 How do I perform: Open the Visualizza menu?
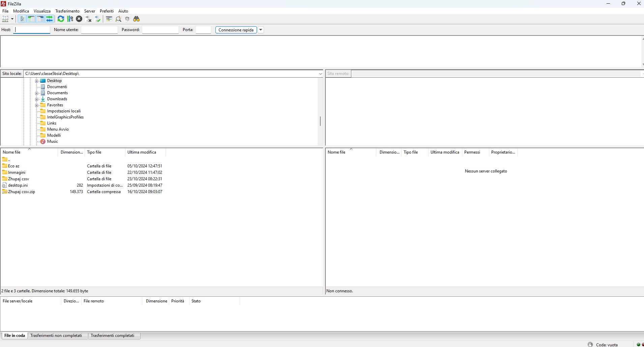tap(42, 11)
